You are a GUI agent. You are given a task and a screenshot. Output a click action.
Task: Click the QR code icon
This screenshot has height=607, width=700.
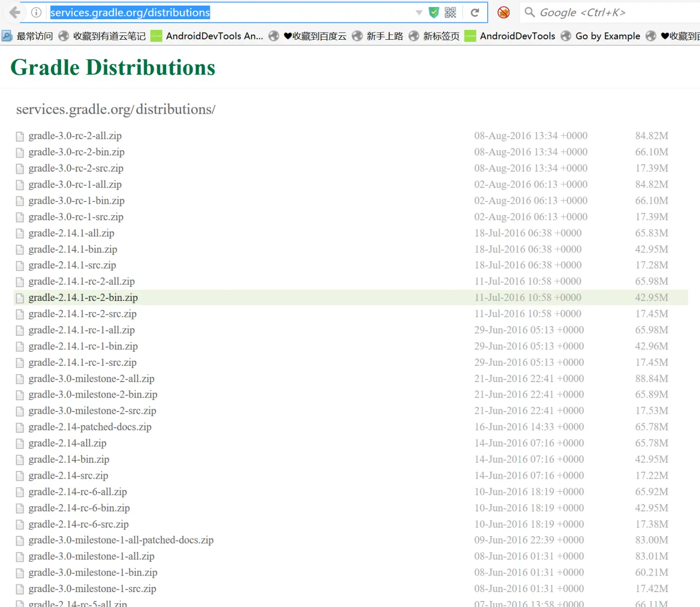[450, 13]
